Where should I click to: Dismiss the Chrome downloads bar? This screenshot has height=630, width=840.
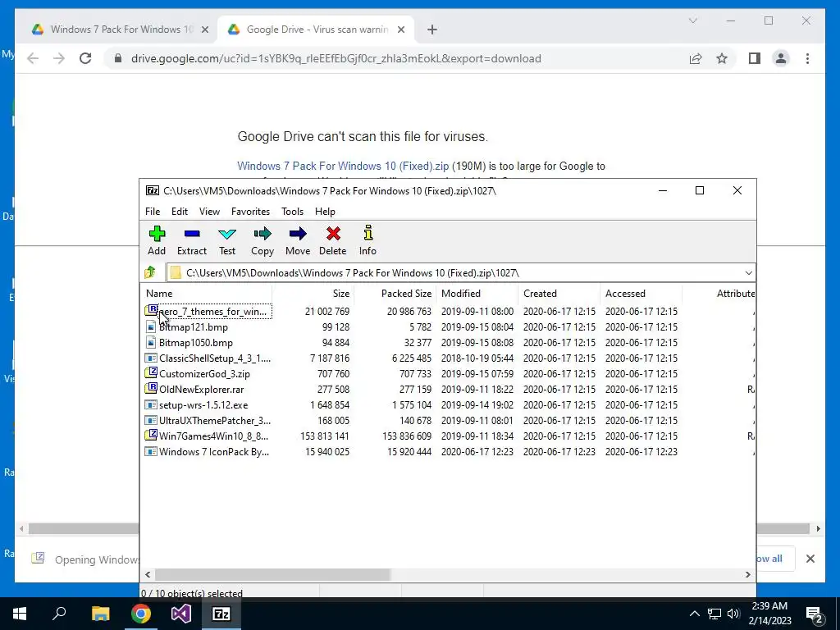point(810,559)
